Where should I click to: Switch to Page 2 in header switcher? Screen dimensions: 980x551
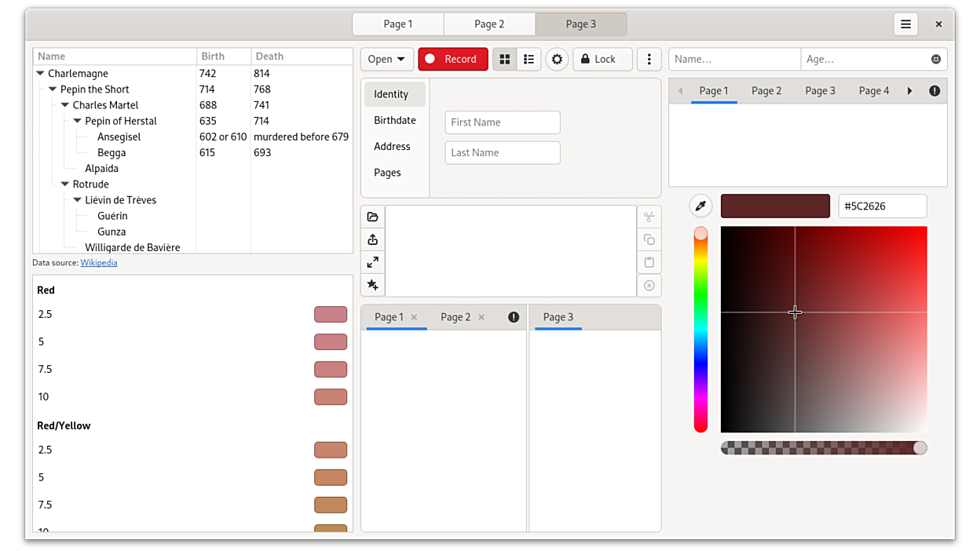(x=489, y=24)
